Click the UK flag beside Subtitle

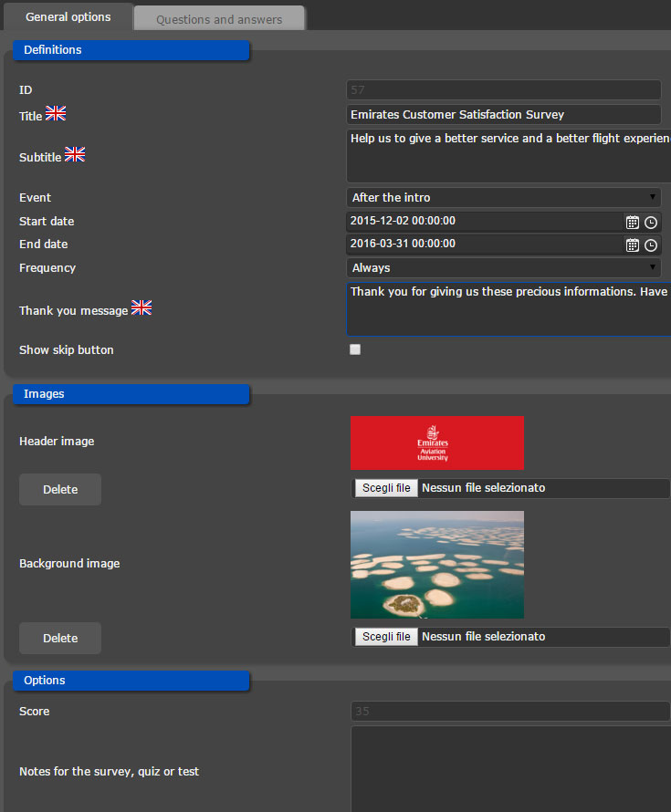click(x=75, y=154)
